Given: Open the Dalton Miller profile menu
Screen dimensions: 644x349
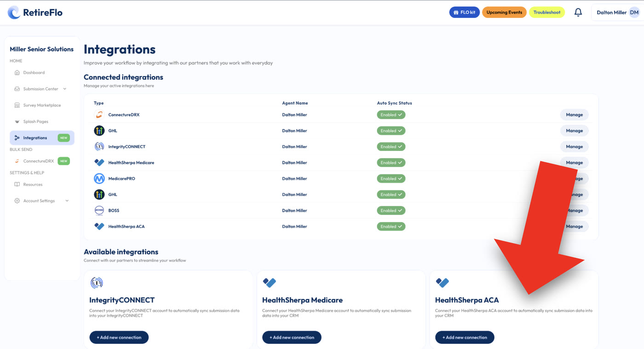Looking at the screenshot, I should click(x=618, y=12).
